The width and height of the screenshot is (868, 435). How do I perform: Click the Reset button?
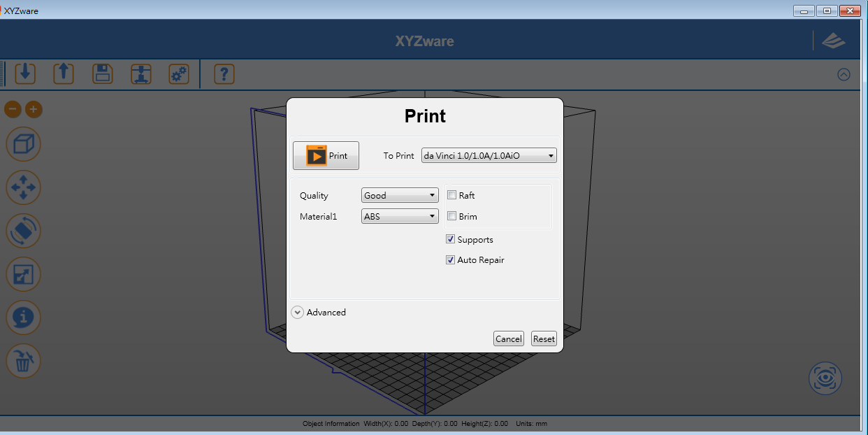tap(544, 338)
